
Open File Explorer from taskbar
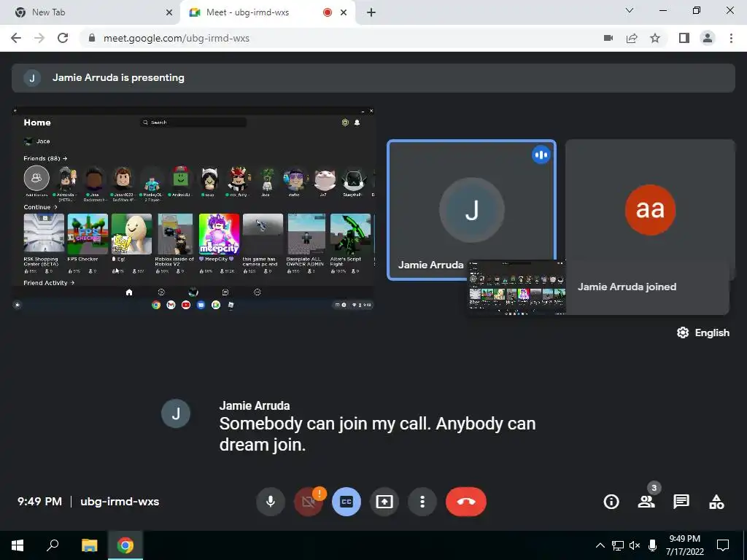(89, 545)
